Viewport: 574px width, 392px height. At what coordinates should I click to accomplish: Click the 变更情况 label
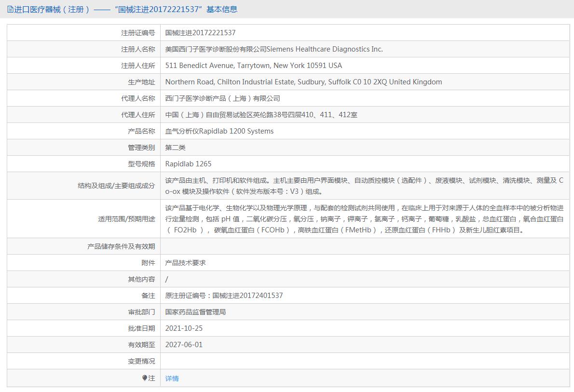point(141,361)
